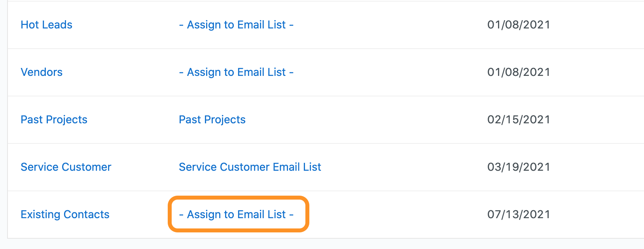Open the Existing Contacts group link
This screenshot has height=249, width=644.
(65, 214)
